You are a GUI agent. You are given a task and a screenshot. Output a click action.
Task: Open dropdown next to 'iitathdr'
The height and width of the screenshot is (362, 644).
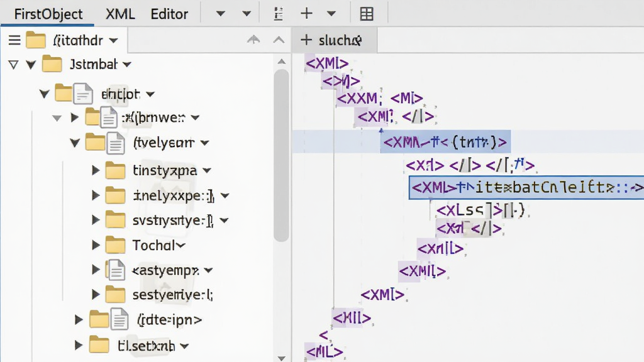pos(113,41)
